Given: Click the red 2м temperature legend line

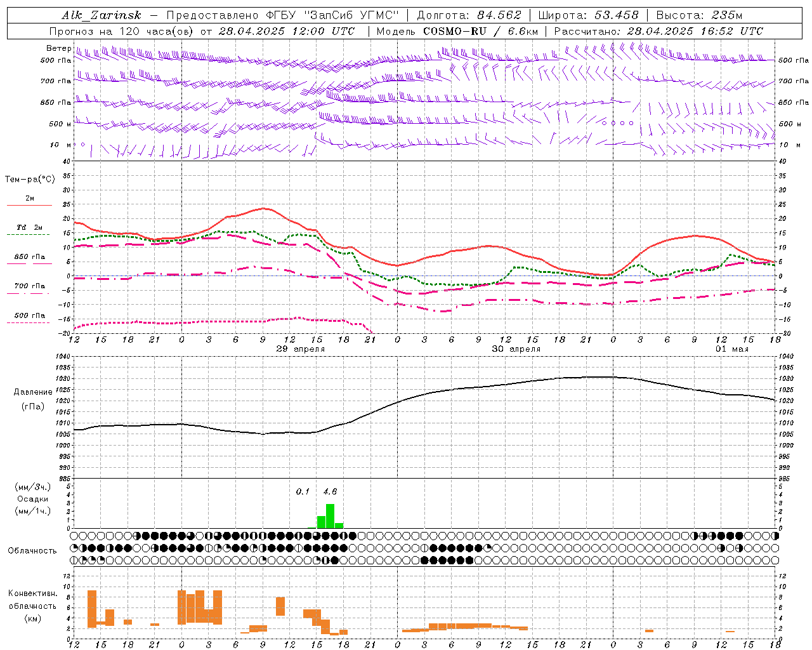Looking at the screenshot, I should tap(29, 206).
